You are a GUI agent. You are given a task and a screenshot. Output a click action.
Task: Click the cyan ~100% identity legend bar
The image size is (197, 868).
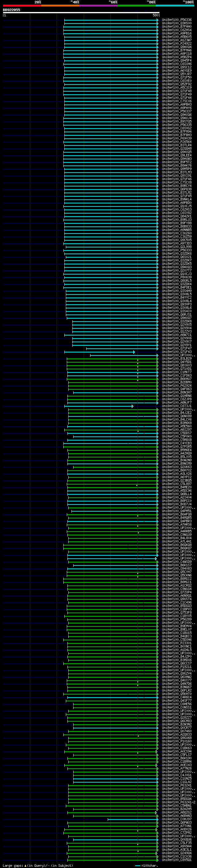coord(175,6)
